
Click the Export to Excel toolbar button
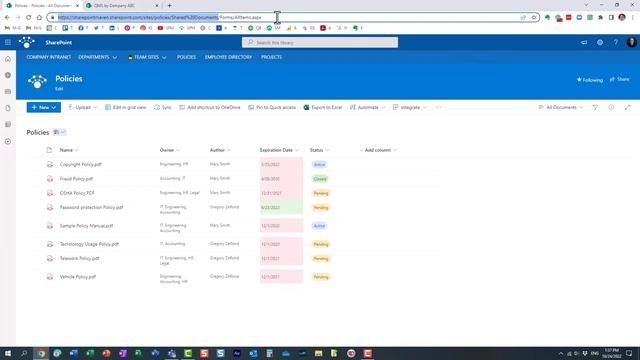tap(322, 107)
